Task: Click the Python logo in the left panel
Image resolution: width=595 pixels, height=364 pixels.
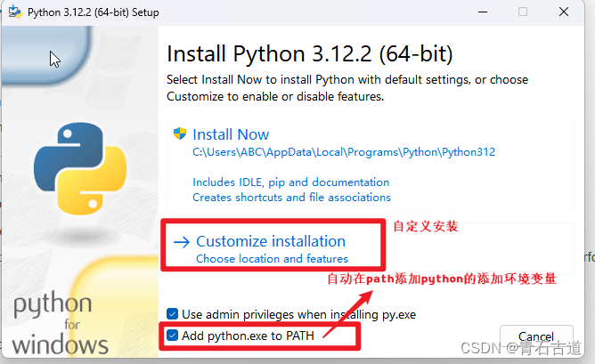Action: [x=80, y=168]
